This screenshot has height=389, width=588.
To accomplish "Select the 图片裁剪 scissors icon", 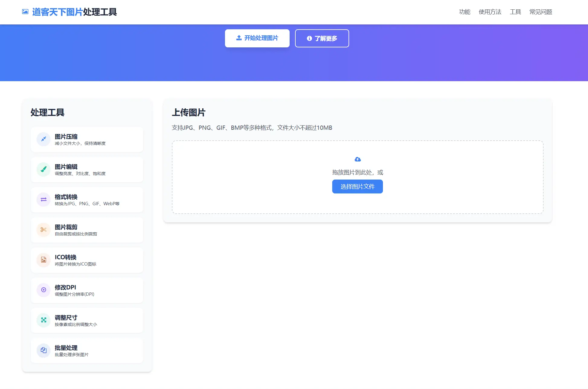I will coord(43,230).
